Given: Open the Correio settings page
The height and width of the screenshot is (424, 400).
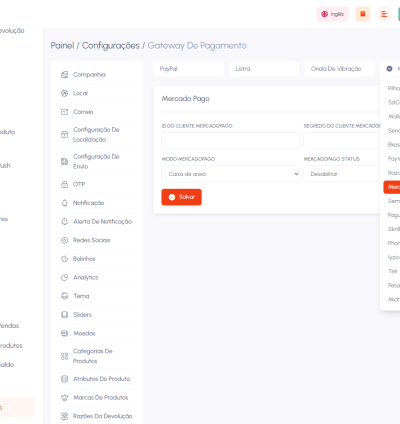Looking at the screenshot, I should pos(97,112).
